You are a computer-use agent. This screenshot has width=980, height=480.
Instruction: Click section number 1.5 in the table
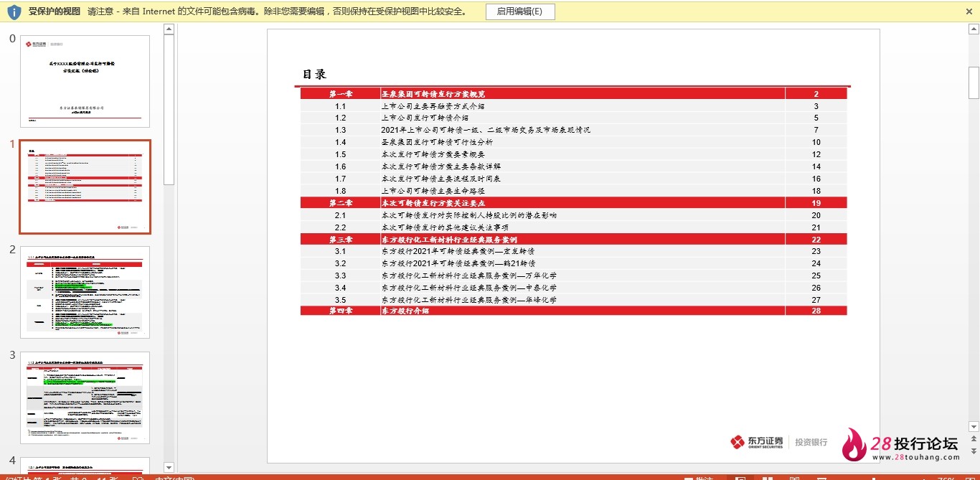click(x=340, y=154)
